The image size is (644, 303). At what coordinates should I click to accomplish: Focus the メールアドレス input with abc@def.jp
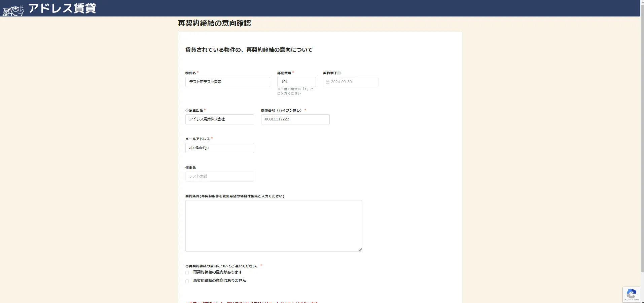click(219, 148)
